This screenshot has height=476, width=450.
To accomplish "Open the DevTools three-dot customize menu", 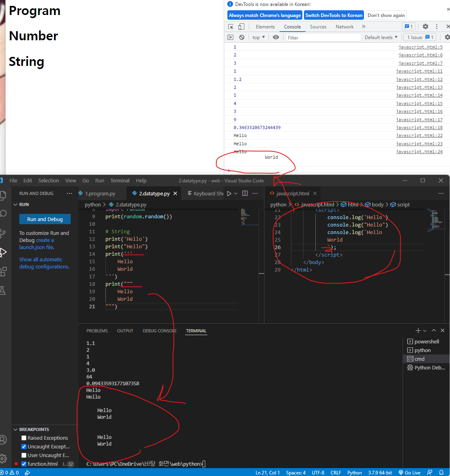I will [437, 26].
